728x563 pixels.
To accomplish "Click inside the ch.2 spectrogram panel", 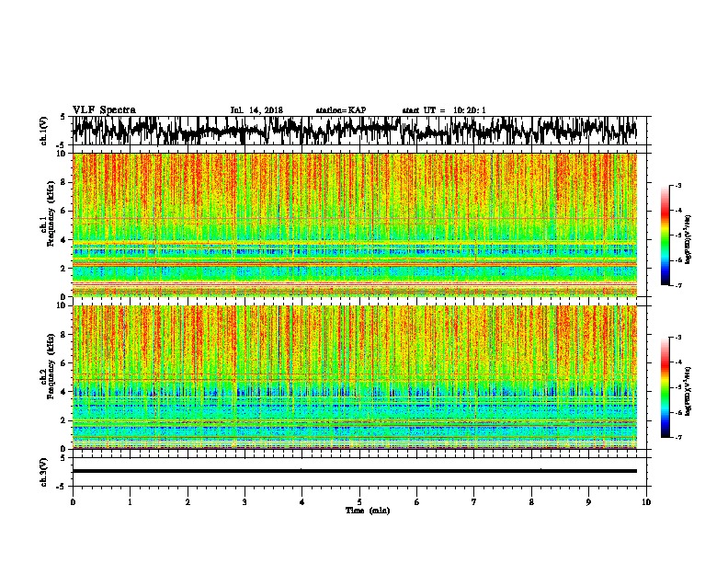I will 354,377.
